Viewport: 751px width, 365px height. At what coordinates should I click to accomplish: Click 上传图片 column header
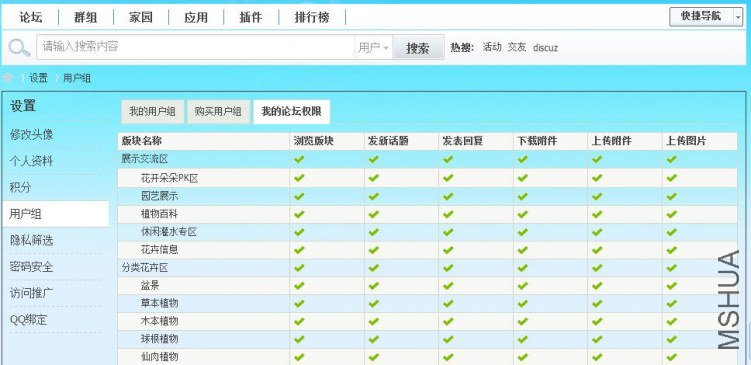click(686, 141)
